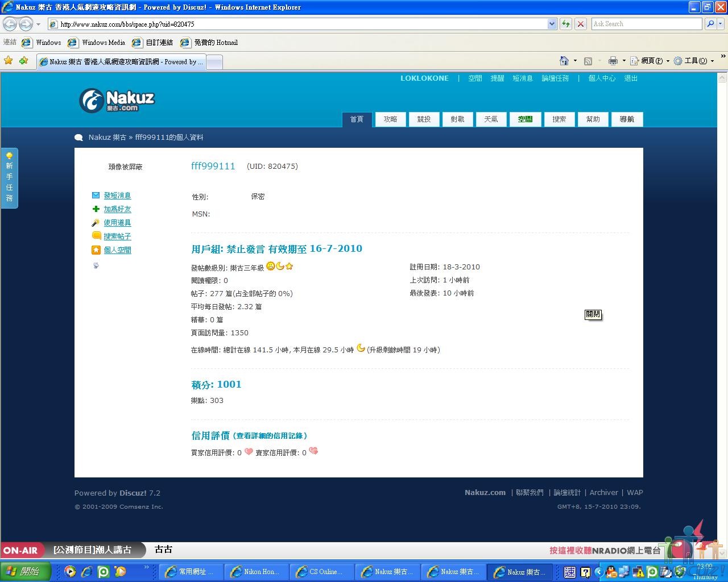Screen dimensions: 728x582
Task: Open the 工具(O) Tools menu
Action: [x=693, y=61]
